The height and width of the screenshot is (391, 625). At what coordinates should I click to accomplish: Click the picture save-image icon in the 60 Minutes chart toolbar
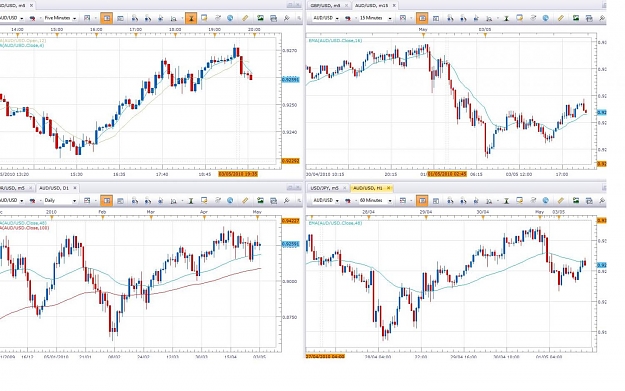pyautogui.click(x=576, y=200)
